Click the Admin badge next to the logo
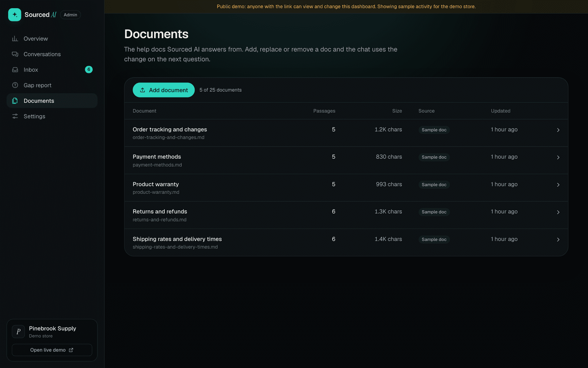The width and height of the screenshot is (588, 368). click(x=70, y=15)
